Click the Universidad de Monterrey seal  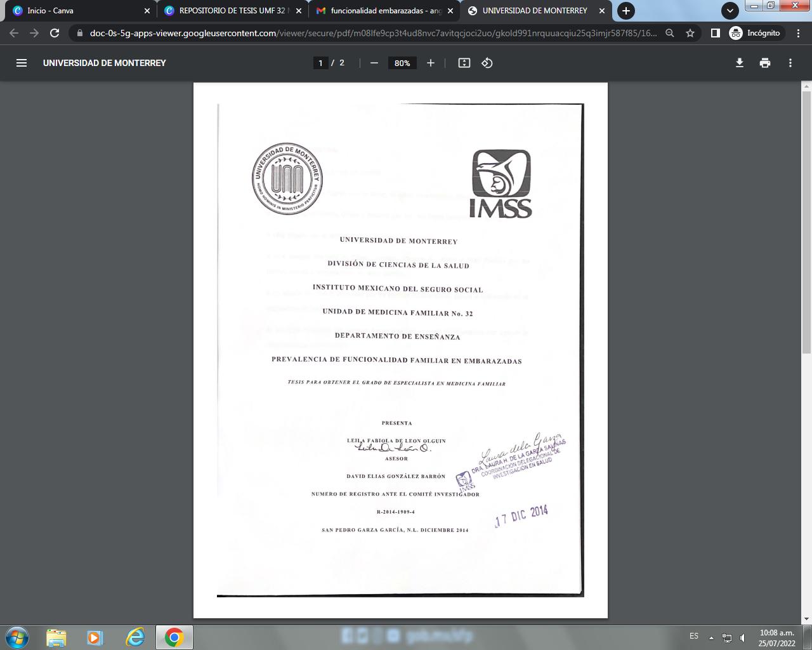tap(287, 178)
